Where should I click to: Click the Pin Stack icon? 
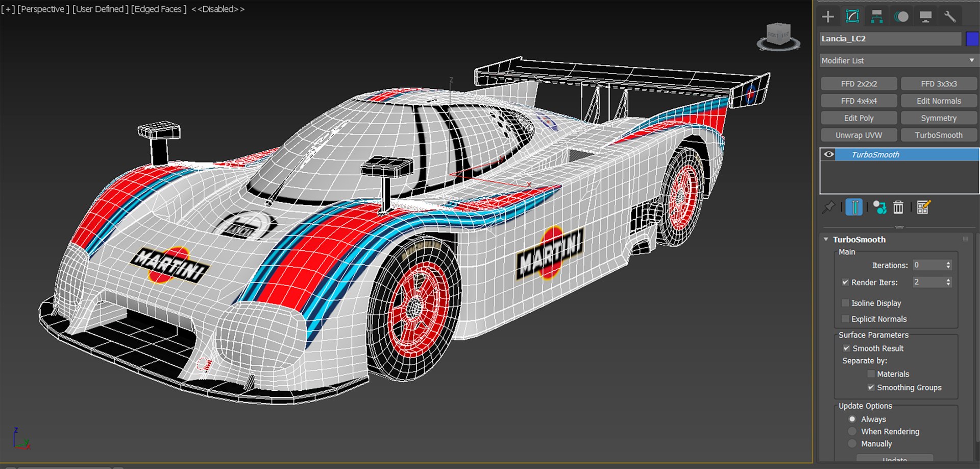(x=828, y=207)
